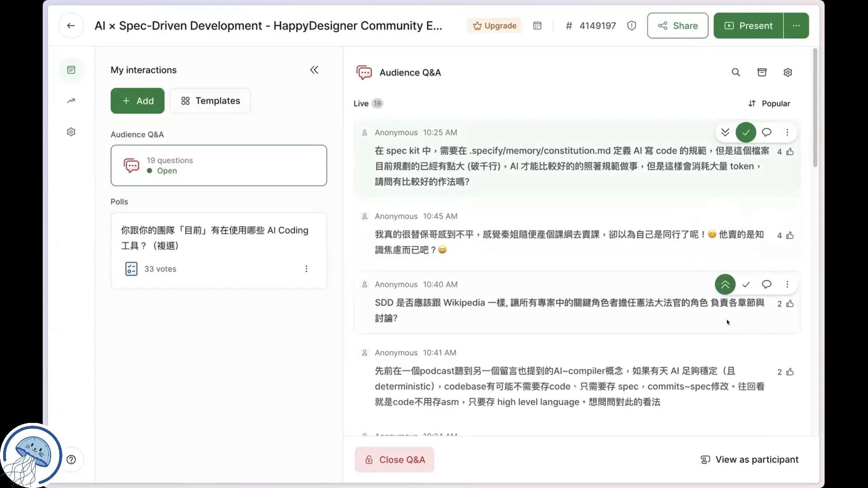Click the shield icon beside event code

pyautogui.click(x=632, y=26)
